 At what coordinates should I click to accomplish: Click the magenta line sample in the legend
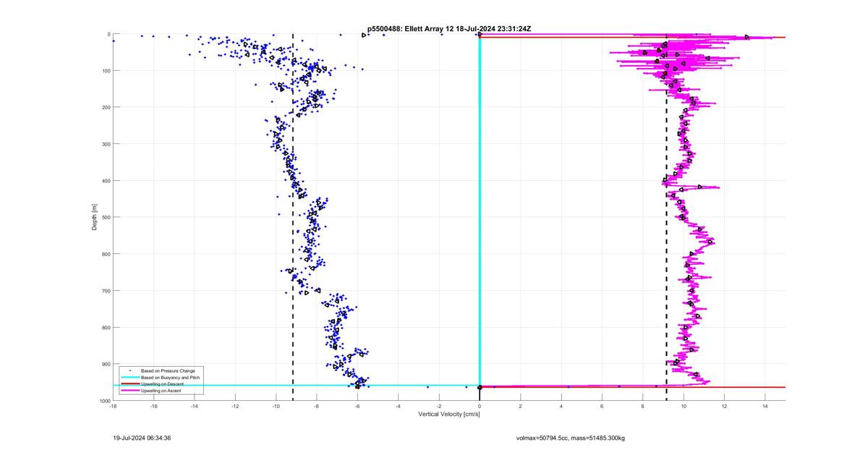coord(129,390)
